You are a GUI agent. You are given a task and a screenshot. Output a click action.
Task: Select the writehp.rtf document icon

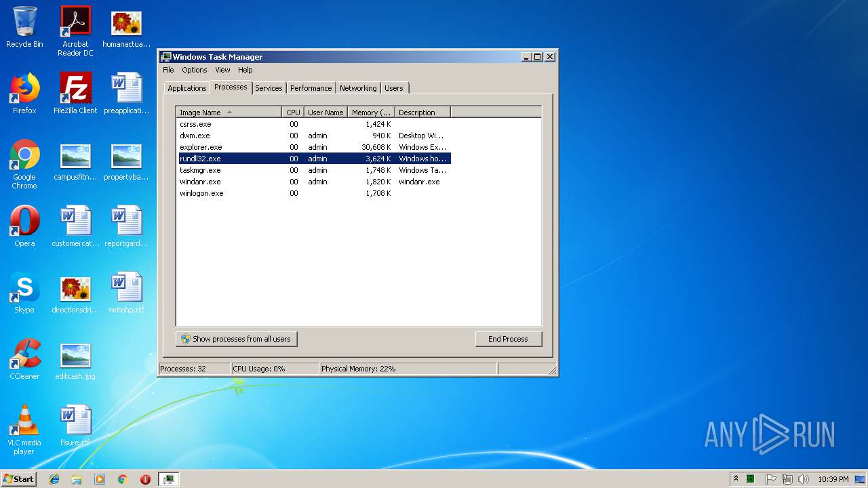tap(126, 293)
